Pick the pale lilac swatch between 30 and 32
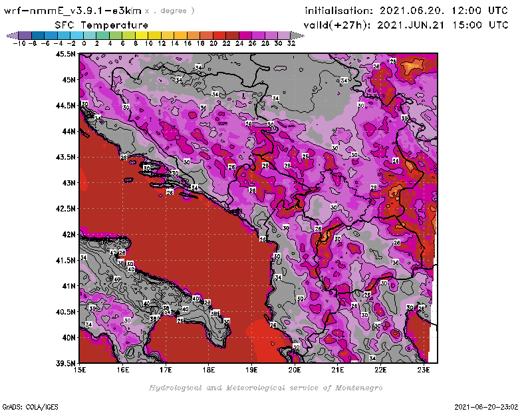 pos(284,36)
